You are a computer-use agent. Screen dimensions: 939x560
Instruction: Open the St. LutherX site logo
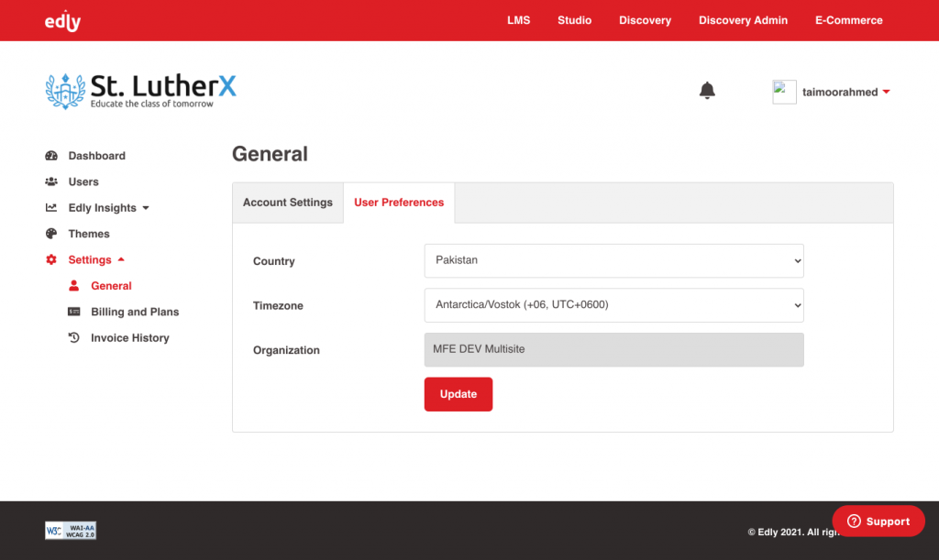[x=140, y=91]
